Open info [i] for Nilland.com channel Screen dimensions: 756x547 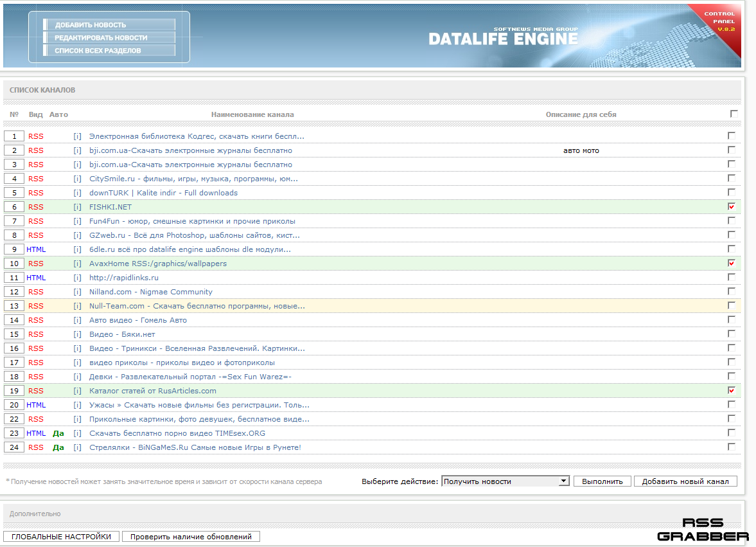tap(77, 292)
